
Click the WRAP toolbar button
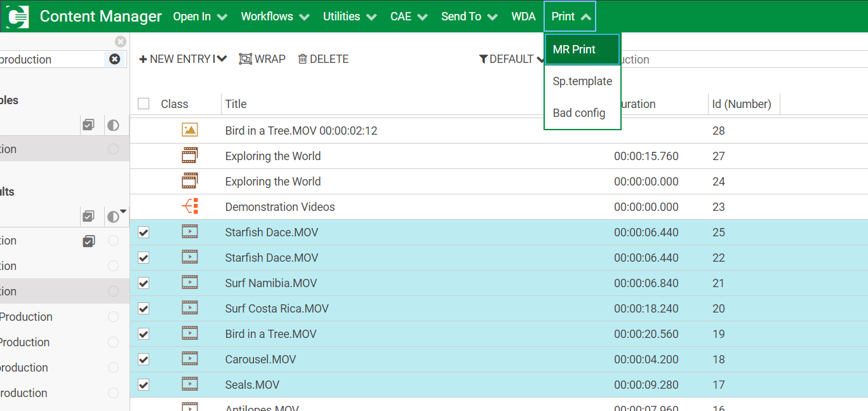pyautogui.click(x=262, y=59)
